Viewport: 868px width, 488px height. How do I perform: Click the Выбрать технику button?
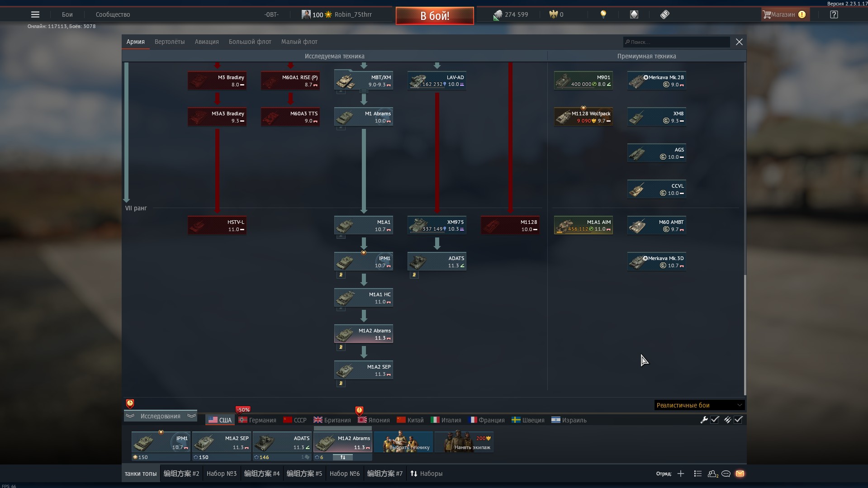coord(403,442)
